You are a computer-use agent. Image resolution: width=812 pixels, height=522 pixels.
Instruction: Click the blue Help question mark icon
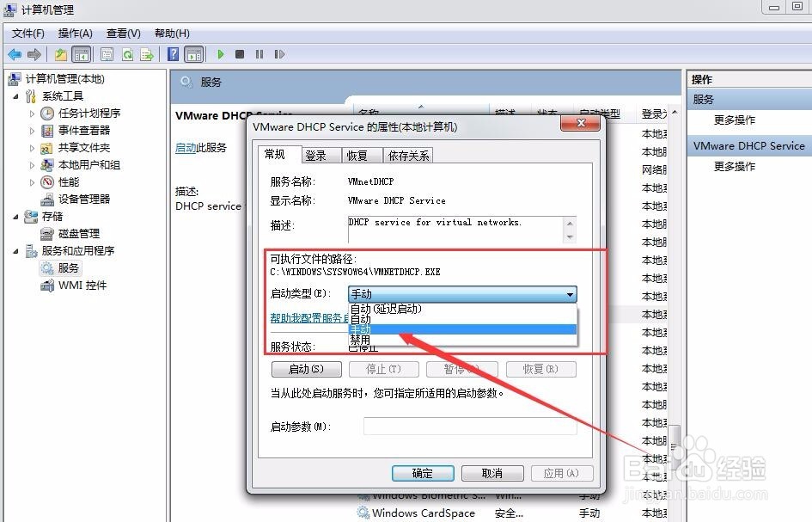[174, 54]
